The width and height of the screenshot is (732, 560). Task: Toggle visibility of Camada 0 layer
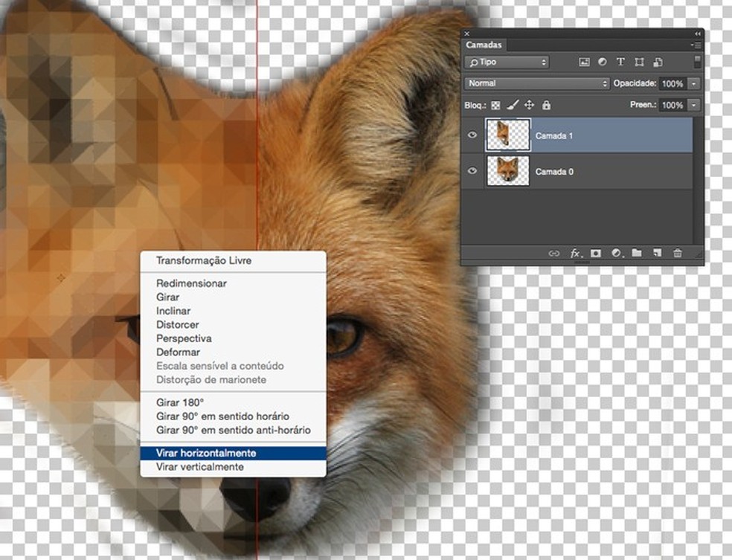pos(472,171)
